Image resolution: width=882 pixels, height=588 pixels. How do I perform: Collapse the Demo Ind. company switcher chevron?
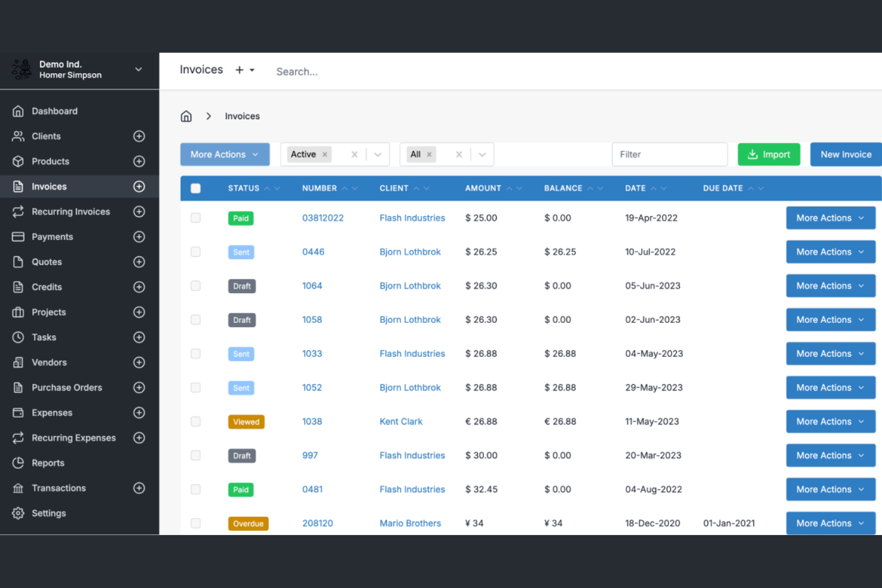click(x=138, y=70)
